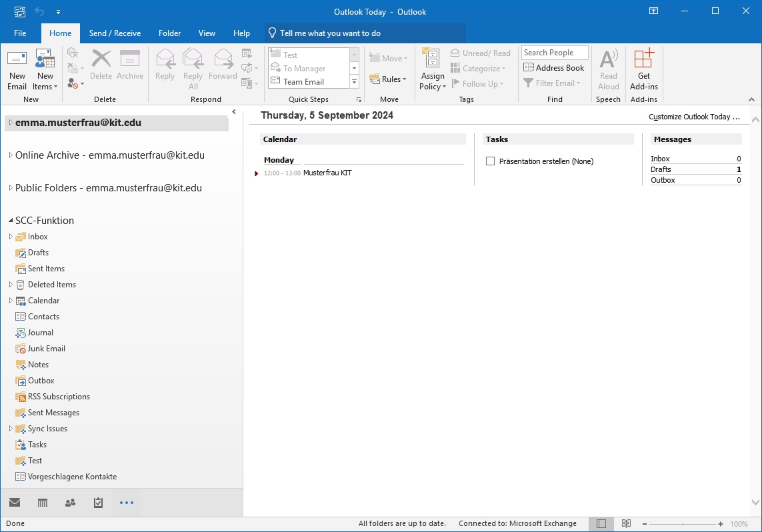Click the Search People field
Viewport: 762px width, 532px height.
pos(555,53)
